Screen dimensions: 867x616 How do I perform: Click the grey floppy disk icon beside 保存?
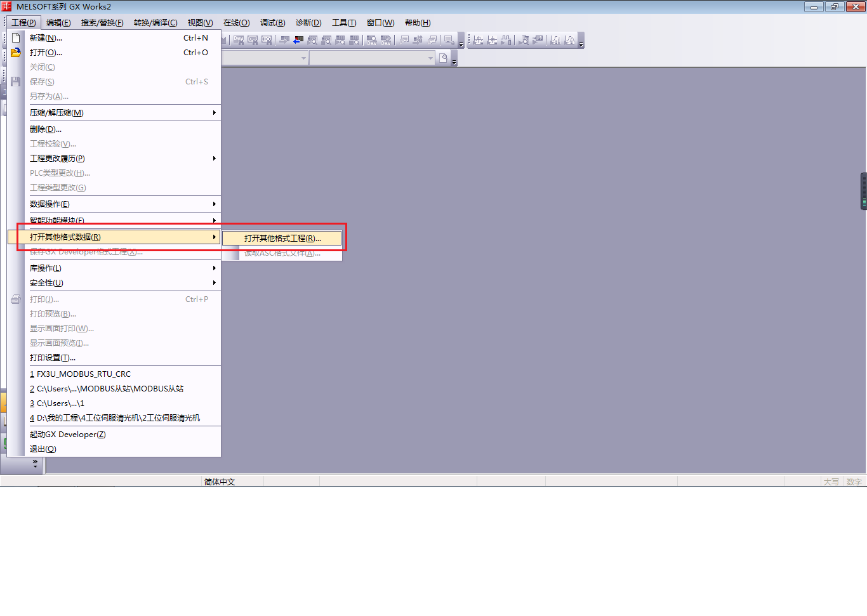[16, 82]
